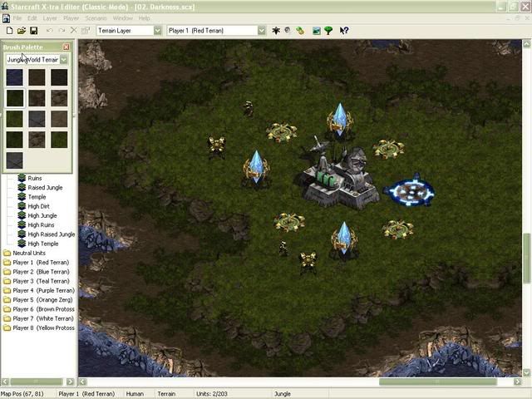Click the green tree doodad icon
Image resolution: width=532 pixels, height=399 pixels.
(x=328, y=31)
